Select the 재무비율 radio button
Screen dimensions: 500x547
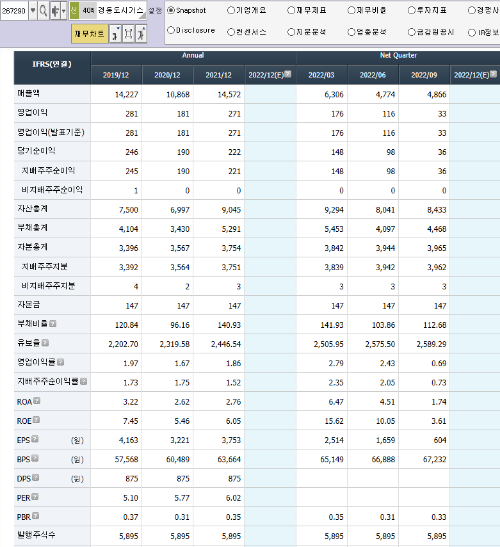(x=351, y=10)
